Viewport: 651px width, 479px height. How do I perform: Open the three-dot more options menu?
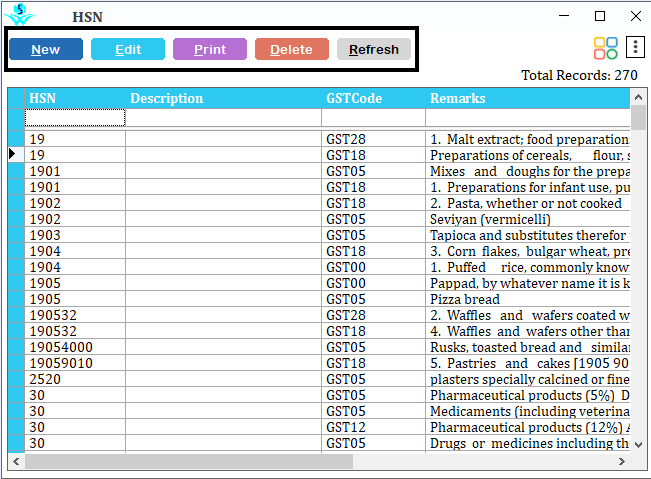(x=635, y=48)
